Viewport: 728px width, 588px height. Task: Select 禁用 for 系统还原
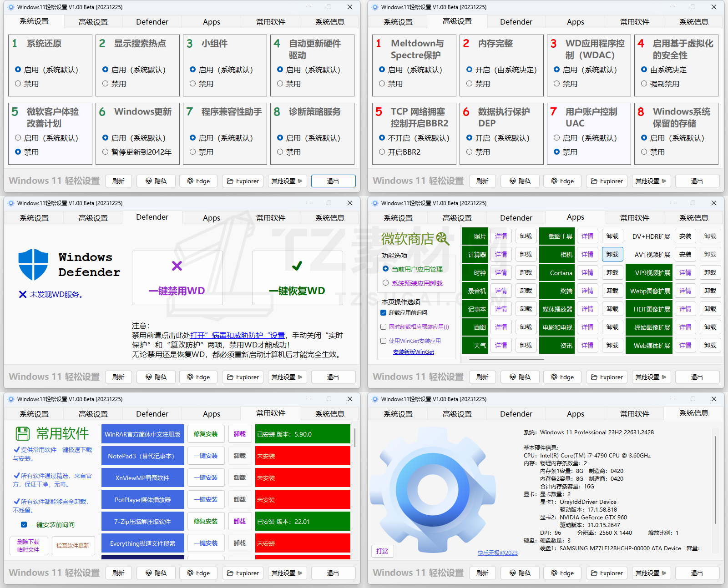coord(18,84)
